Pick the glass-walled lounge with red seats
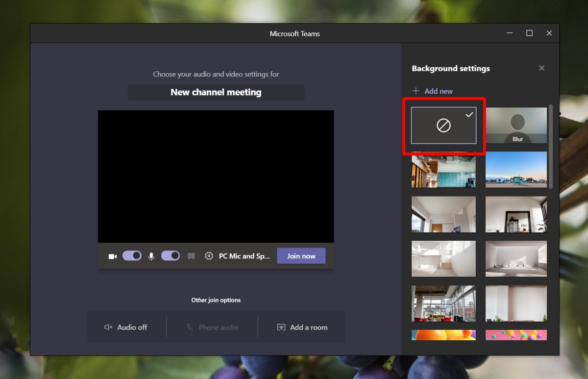 (x=443, y=303)
